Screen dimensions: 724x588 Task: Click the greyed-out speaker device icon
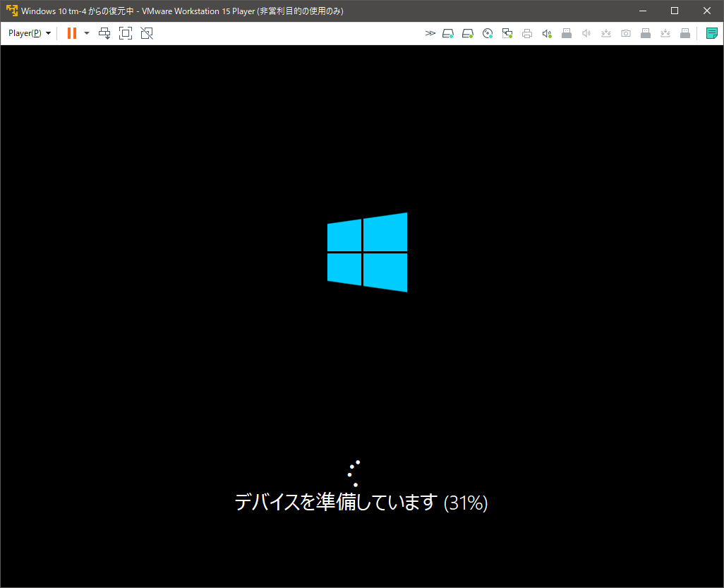pos(586,33)
